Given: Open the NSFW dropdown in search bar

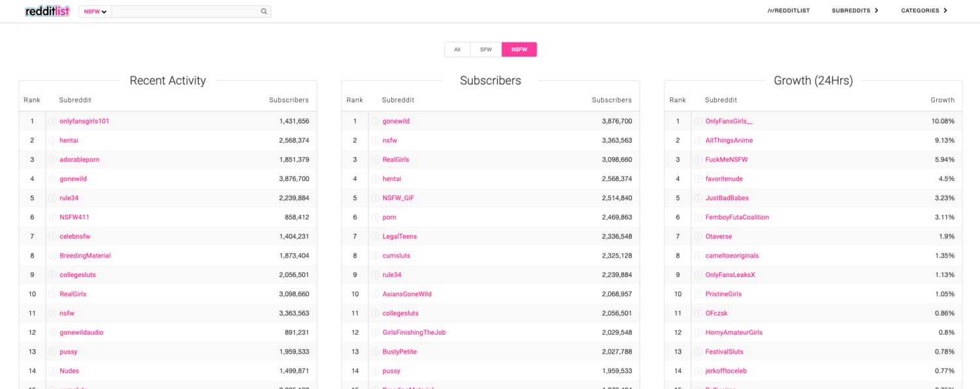Looking at the screenshot, I should pyautogui.click(x=95, y=11).
